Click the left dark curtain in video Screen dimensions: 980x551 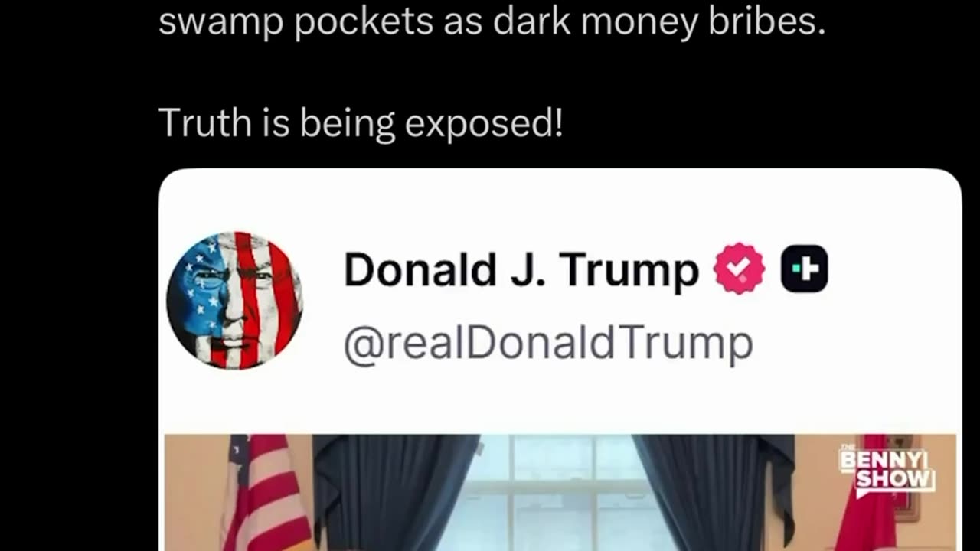point(396,493)
